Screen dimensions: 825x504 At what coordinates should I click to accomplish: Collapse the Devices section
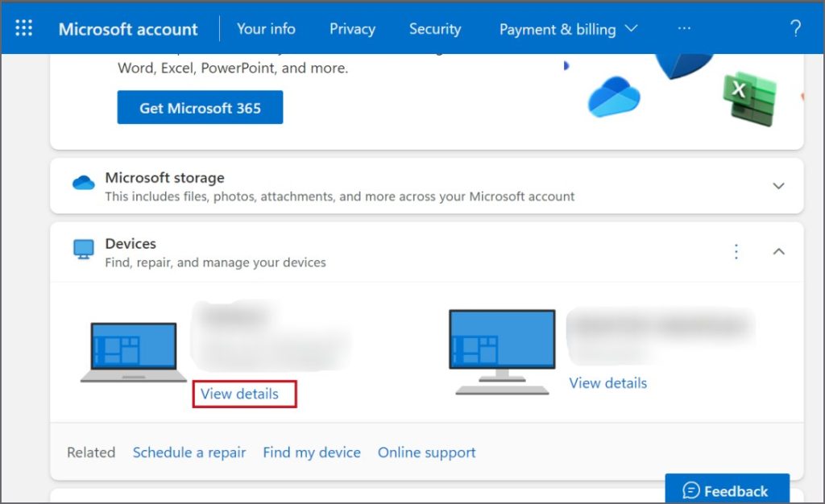779,251
